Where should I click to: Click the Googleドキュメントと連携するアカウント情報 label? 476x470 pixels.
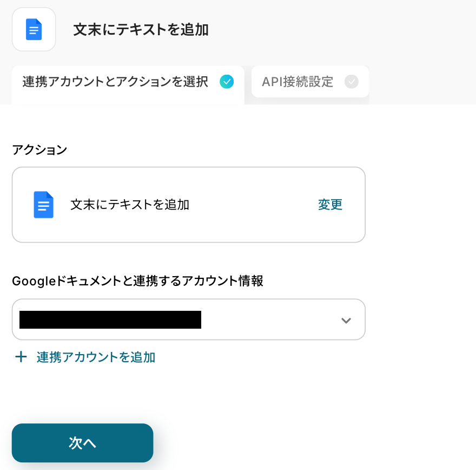click(137, 281)
